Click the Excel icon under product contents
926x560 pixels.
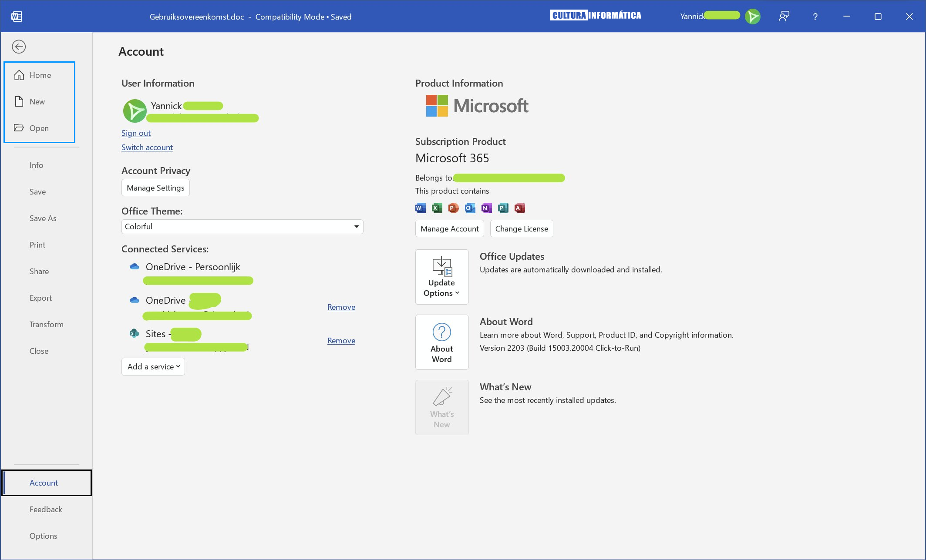(437, 208)
